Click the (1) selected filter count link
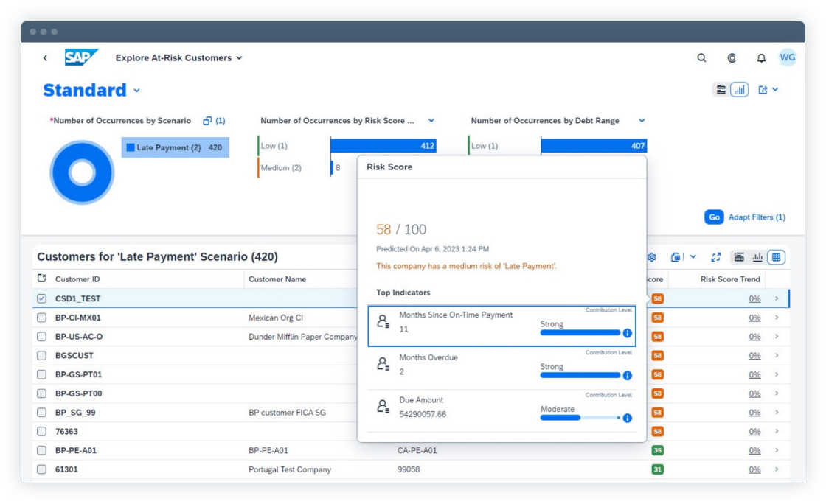This screenshot has width=826, height=504. [221, 121]
